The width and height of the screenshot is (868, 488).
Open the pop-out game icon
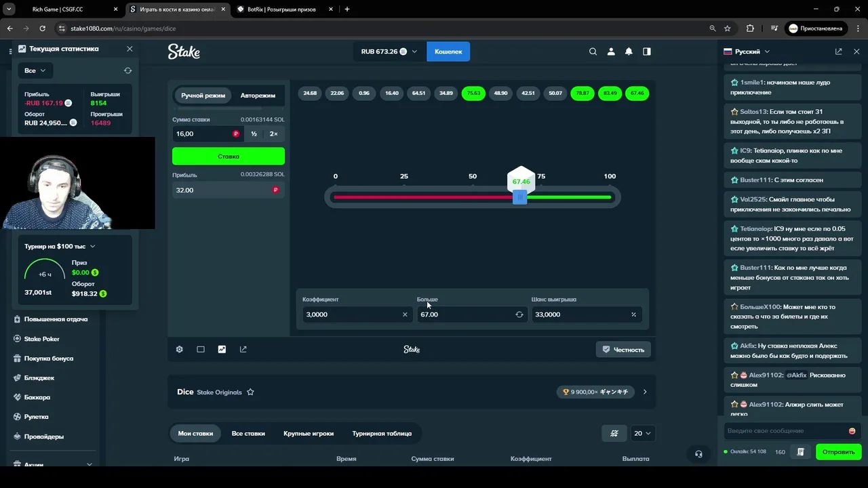[x=243, y=349]
